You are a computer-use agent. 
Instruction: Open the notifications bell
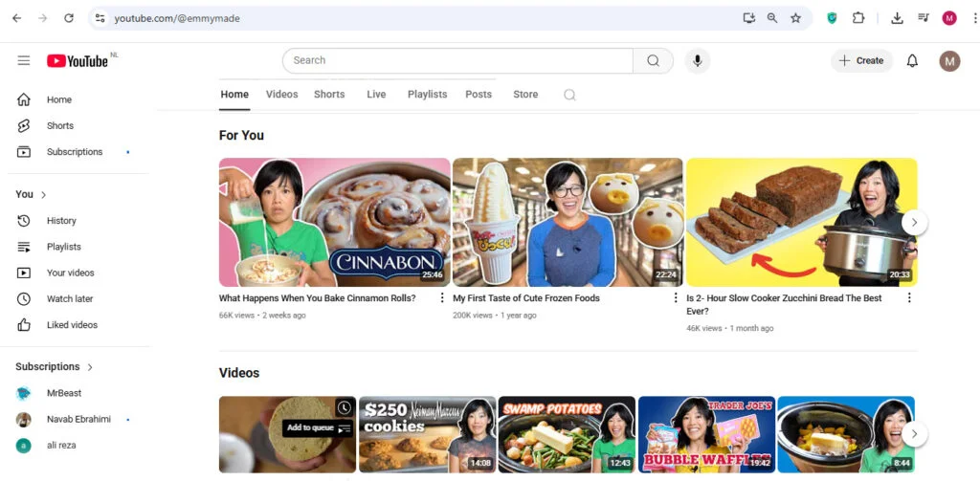[x=912, y=60]
